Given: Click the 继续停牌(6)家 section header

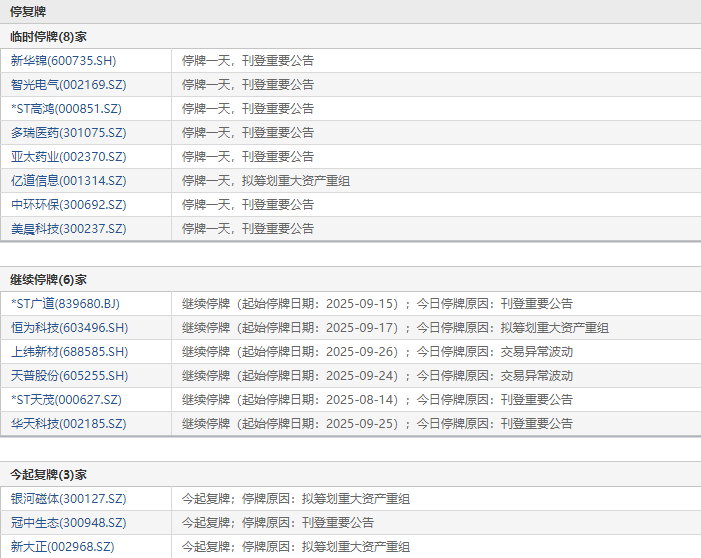Looking at the screenshot, I should point(48,280).
